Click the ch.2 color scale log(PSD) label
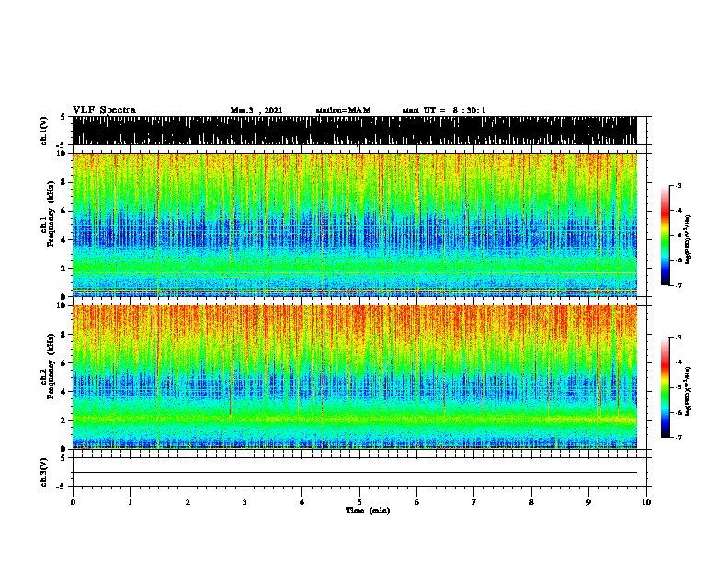The height and width of the screenshot is (563, 728). [x=688, y=391]
